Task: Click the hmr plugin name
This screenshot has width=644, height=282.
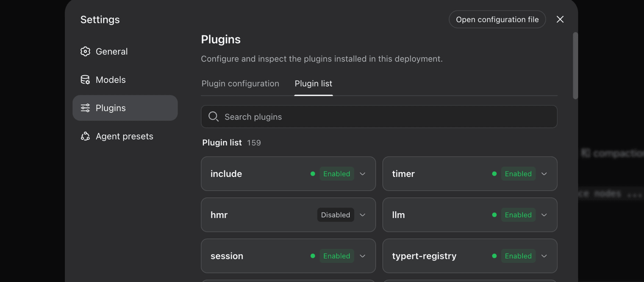Action: [219, 215]
